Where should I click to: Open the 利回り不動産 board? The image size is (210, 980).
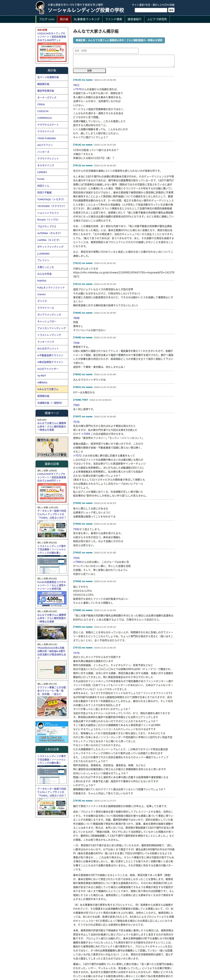pyautogui.click(x=52, y=193)
